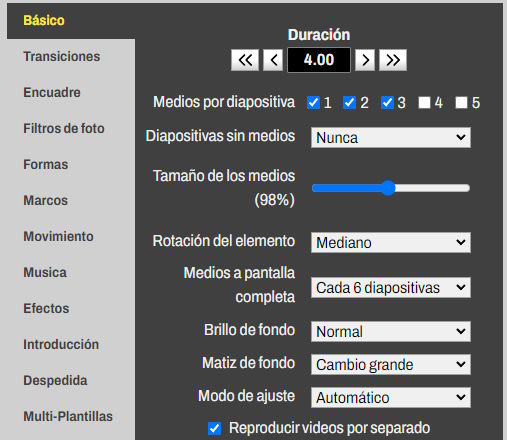
Task: Uncheck 3 media per slide checkbox
Action: (387, 103)
